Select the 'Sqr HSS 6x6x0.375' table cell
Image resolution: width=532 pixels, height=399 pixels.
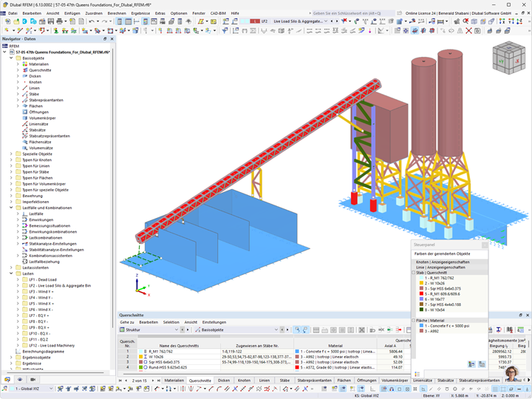coord(179,362)
